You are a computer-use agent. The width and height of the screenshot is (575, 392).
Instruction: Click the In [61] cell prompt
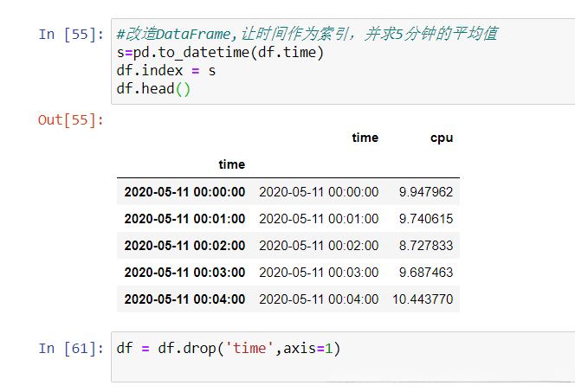(71, 349)
